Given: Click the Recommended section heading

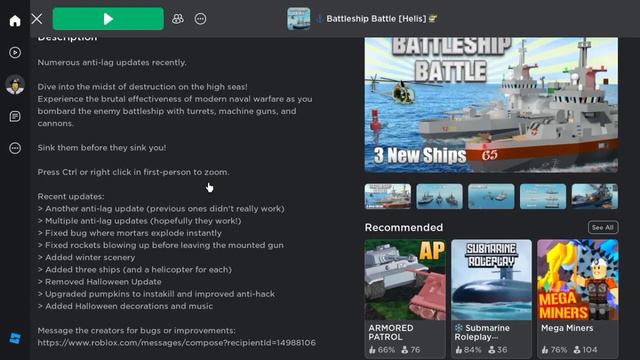Looking at the screenshot, I should (x=404, y=227).
